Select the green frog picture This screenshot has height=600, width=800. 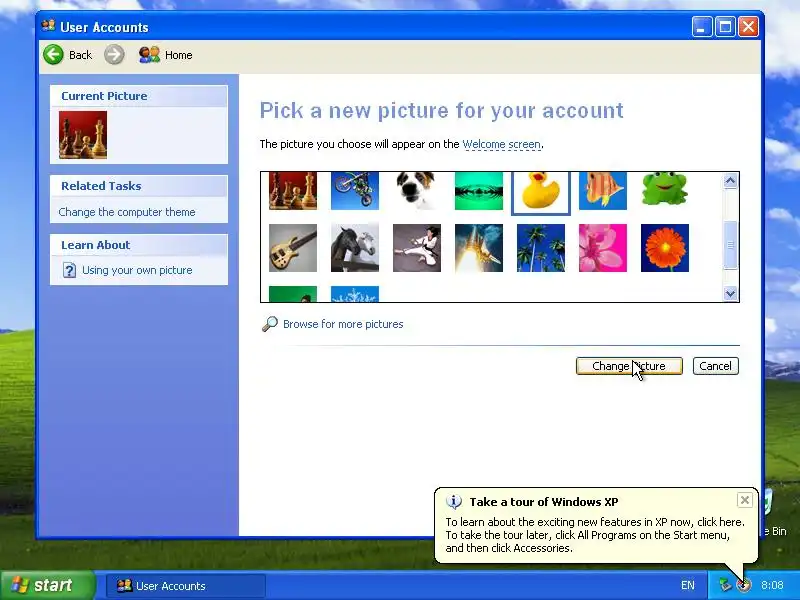(665, 190)
